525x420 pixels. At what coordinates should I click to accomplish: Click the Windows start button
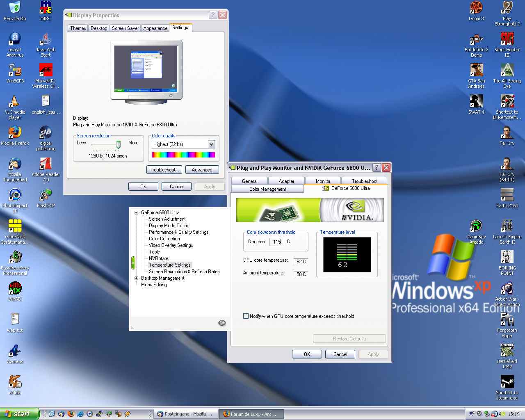coord(20,414)
